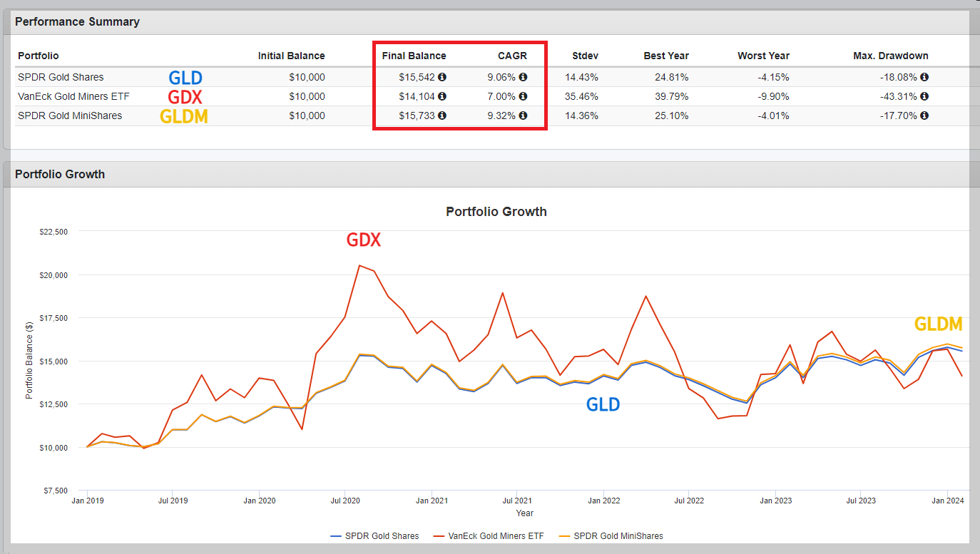Click the 24.81% Best Year value
The width and height of the screenshot is (980, 554).
(673, 77)
